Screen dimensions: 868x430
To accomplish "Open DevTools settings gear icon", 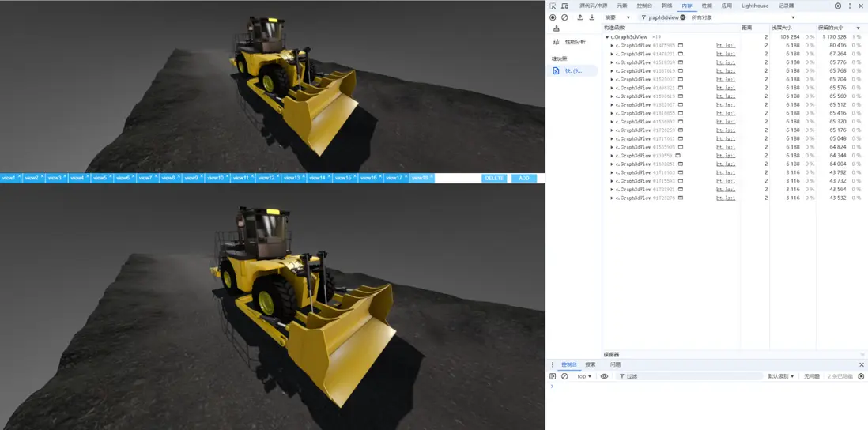I will (837, 6).
